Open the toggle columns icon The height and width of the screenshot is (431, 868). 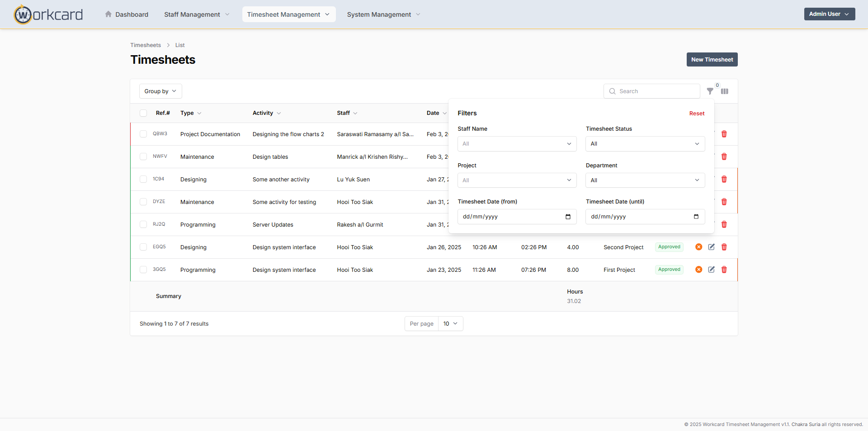click(725, 91)
